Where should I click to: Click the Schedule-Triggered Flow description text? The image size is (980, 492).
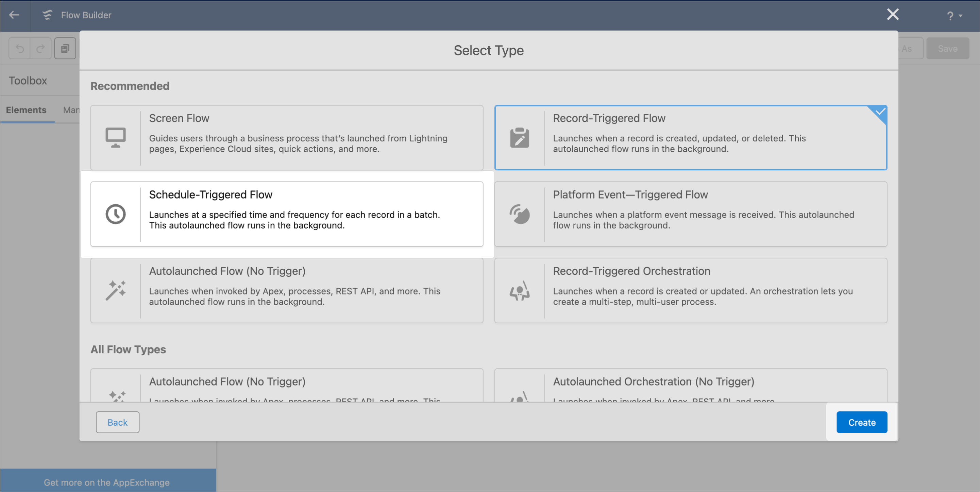click(x=294, y=220)
